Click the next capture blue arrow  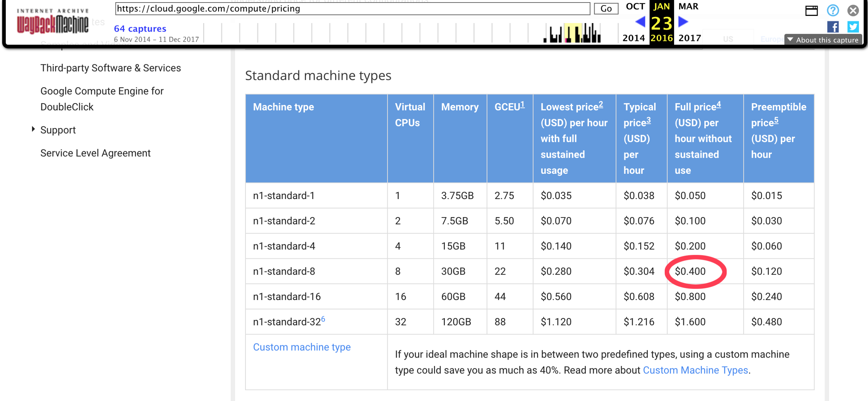683,22
